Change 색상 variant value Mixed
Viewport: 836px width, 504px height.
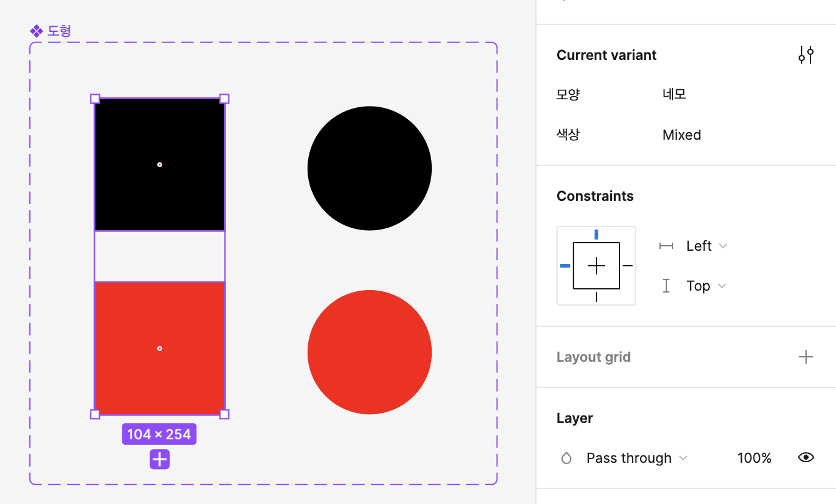pyautogui.click(x=682, y=135)
